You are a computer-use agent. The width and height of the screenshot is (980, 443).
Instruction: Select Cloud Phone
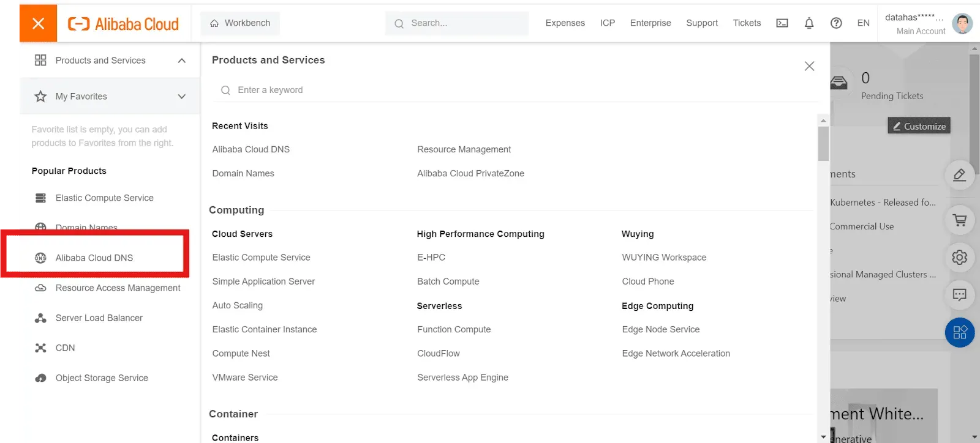pos(648,281)
